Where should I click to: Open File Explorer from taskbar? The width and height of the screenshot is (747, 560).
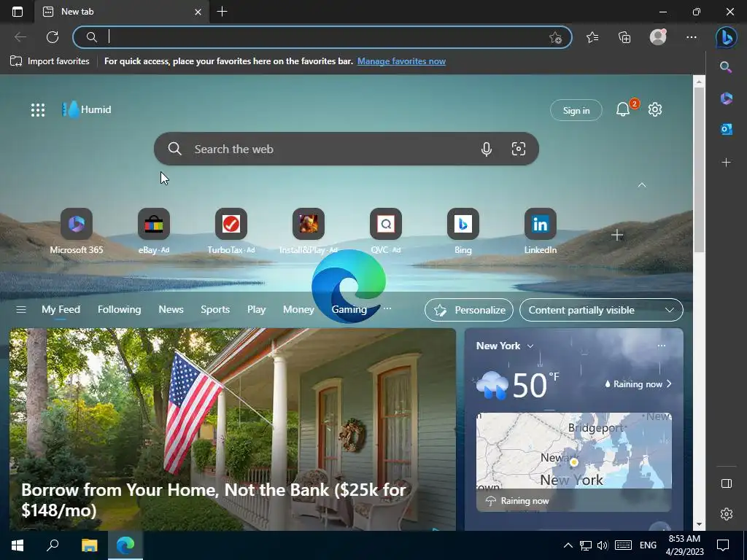click(89, 545)
